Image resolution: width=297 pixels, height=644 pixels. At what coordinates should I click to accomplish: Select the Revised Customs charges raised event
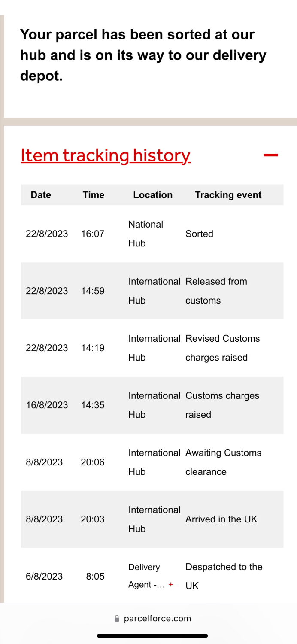(222, 348)
